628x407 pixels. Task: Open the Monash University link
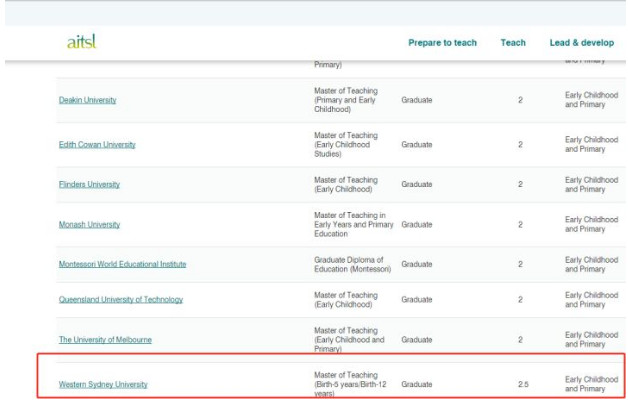click(x=89, y=224)
